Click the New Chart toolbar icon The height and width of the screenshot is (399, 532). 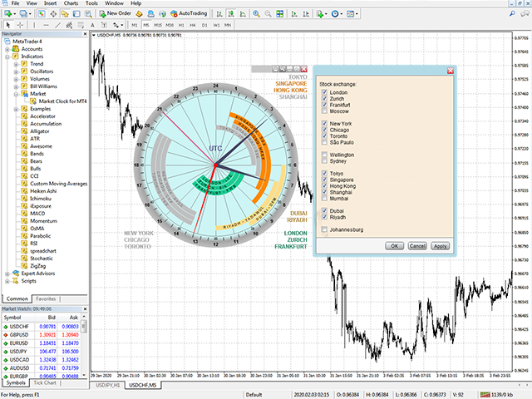pyautogui.click(x=8, y=13)
